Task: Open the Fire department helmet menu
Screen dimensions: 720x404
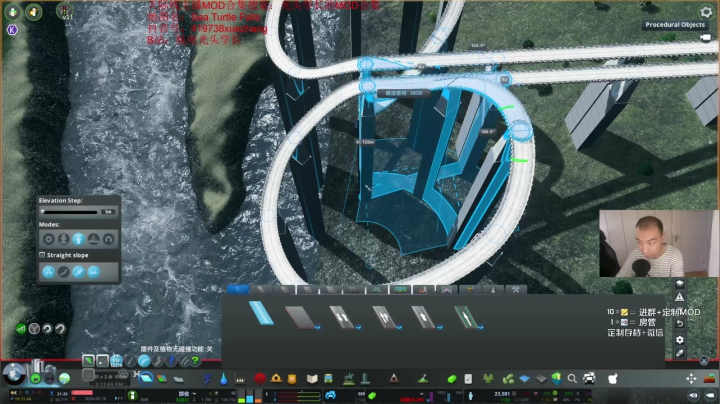Action: pos(276,379)
